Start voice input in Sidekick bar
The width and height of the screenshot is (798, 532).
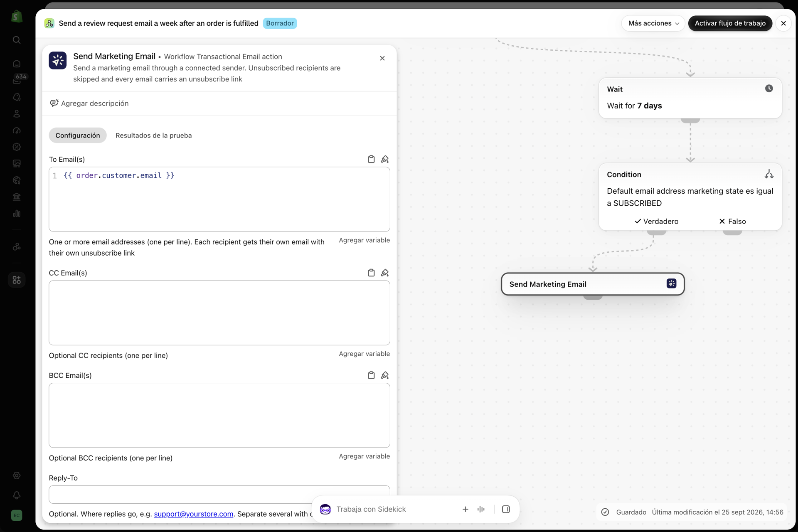tap(481, 509)
